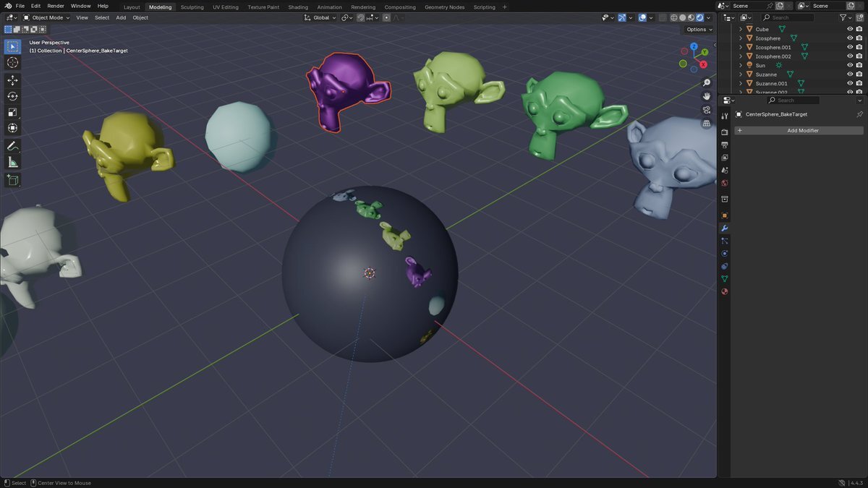This screenshot has width=868, height=488.
Task: Open the World properties tab
Action: 725,183
